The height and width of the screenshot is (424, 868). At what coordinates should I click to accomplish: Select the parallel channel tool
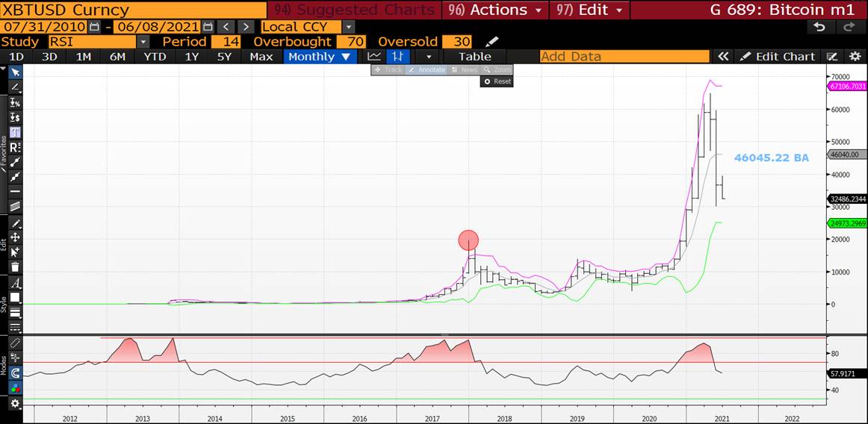tap(16, 207)
